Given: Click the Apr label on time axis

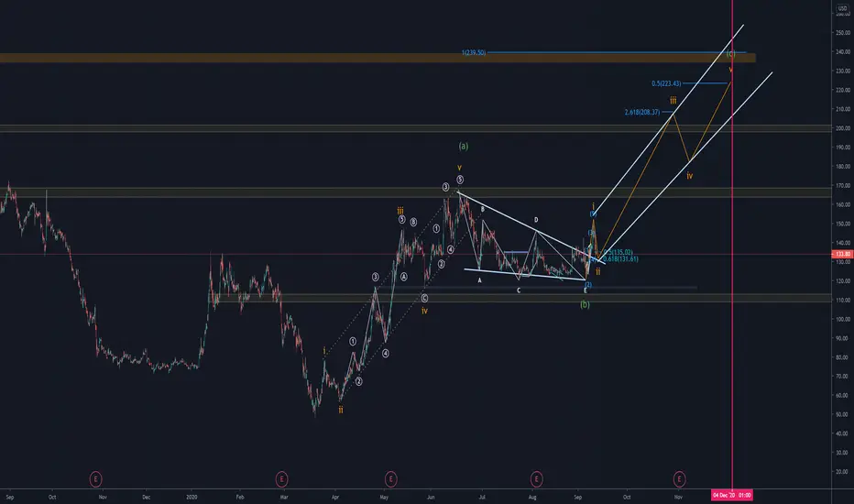Looking at the screenshot, I should click(x=335, y=497).
